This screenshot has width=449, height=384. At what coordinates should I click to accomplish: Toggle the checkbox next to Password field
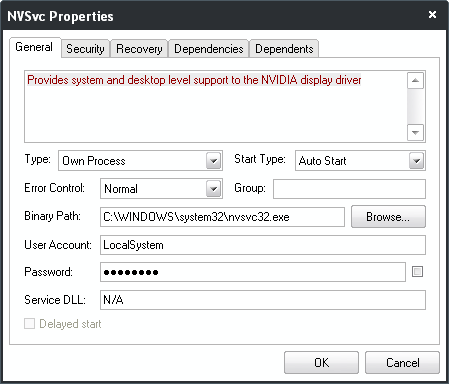click(417, 272)
